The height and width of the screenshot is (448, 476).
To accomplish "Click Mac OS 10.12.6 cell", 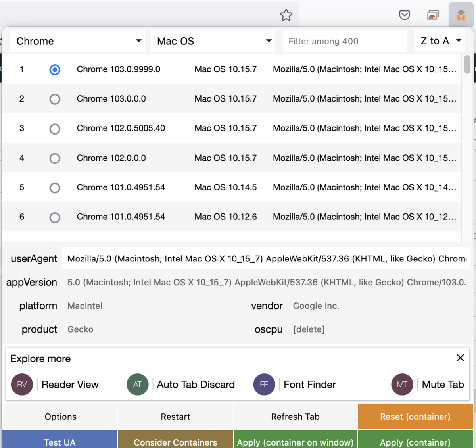I will pyautogui.click(x=226, y=217).
